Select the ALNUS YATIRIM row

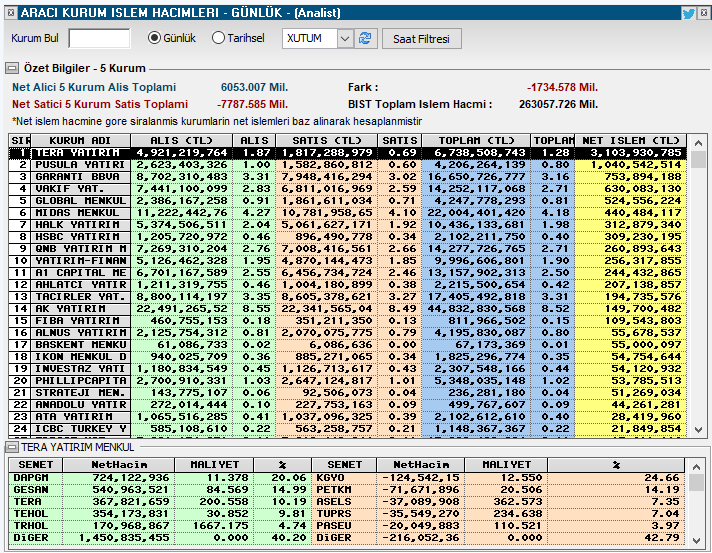point(347,333)
